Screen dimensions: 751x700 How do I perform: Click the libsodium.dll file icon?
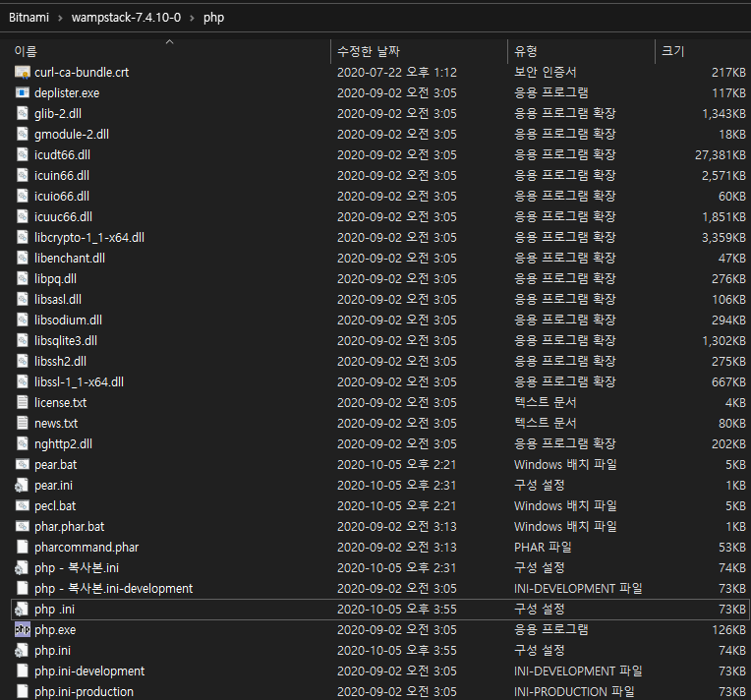[23, 320]
